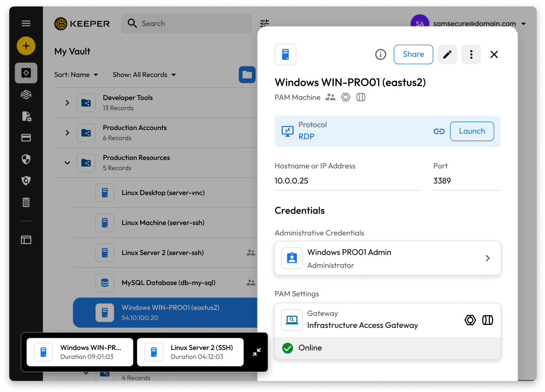Image resolution: width=545 pixels, height=392 pixels.
Task: Open the trash bin in sidebar
Action: tap(26, 202)
